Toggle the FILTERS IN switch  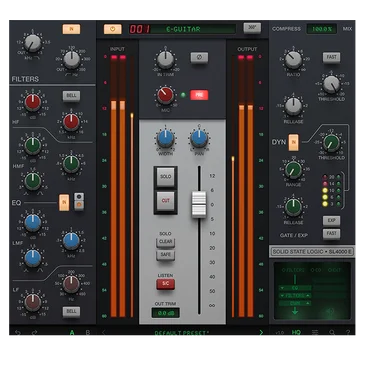pyautogui.click(x=71, y=29)
